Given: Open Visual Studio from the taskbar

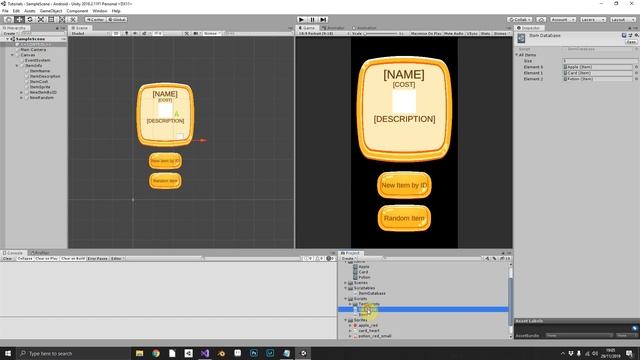Looking at the screenshot, I should click(x=205, y=353).
